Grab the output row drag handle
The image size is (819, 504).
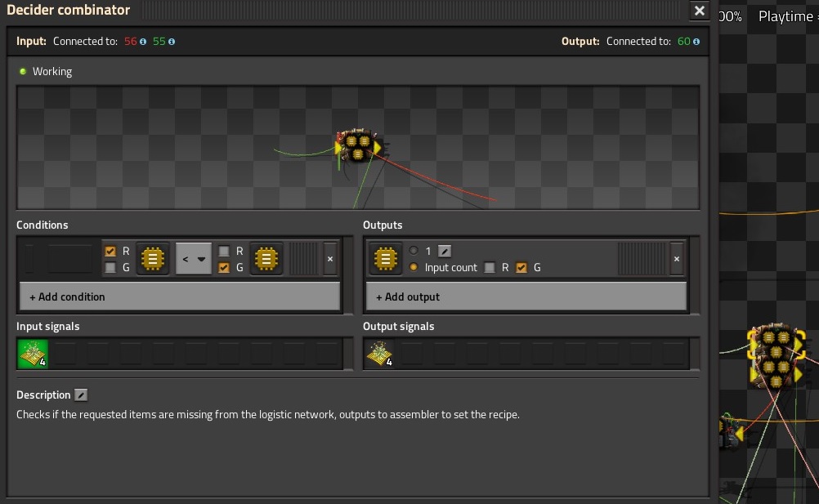642,259
